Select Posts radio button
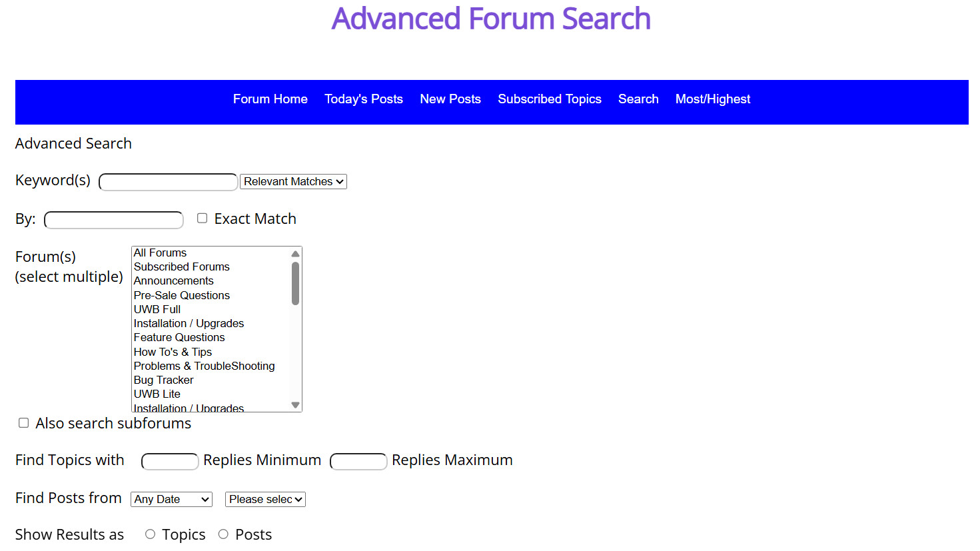This screenshot has height=551, width=980. click(x=223, y=534)
